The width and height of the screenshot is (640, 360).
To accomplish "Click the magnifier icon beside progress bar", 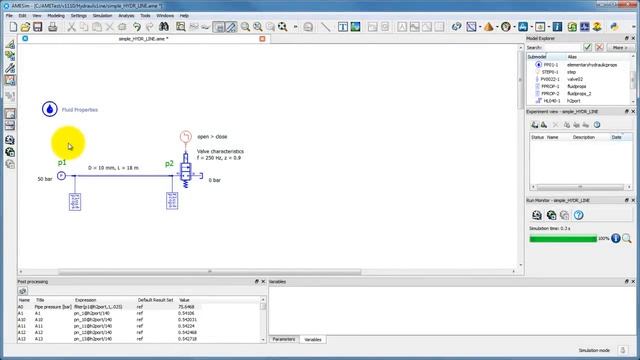I will (627, 238).
